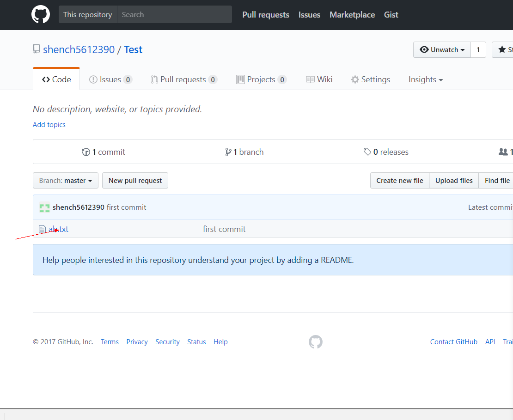Click the Issues exclamation icon

tap(93, 79)
